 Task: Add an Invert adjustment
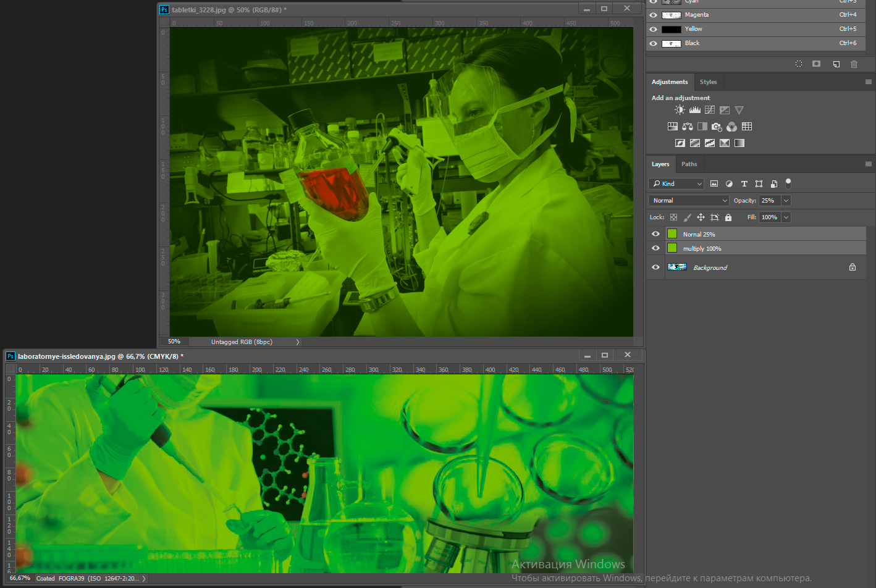[x=680, y=143]
